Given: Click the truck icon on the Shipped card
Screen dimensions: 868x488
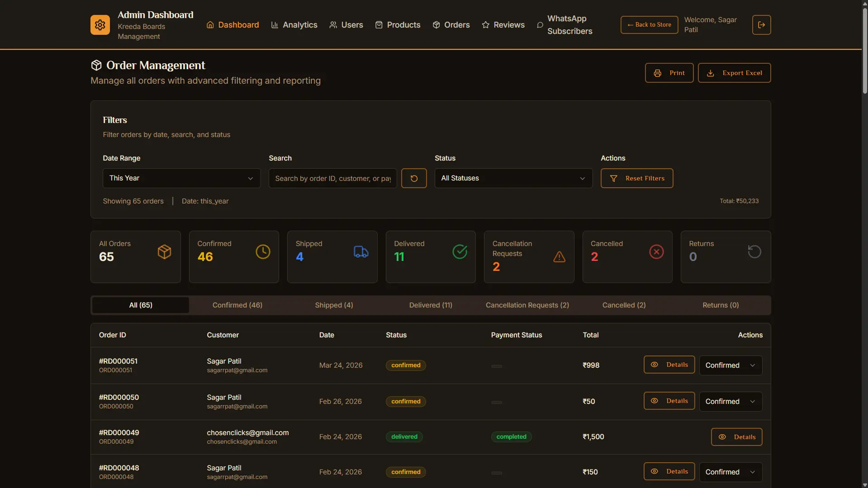Looking at the screenshot, I should pyautogui.click(x=360, y=251).
